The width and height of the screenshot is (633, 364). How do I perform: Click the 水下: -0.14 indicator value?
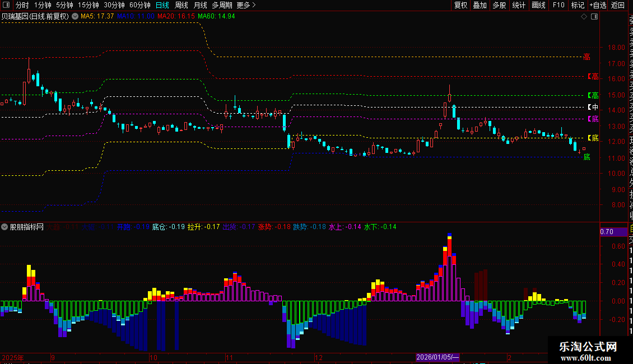click(x=380, y=227)
